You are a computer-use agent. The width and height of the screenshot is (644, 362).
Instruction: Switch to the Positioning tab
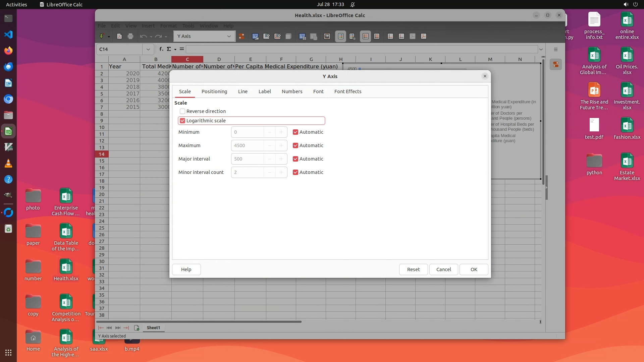(214, 92)
